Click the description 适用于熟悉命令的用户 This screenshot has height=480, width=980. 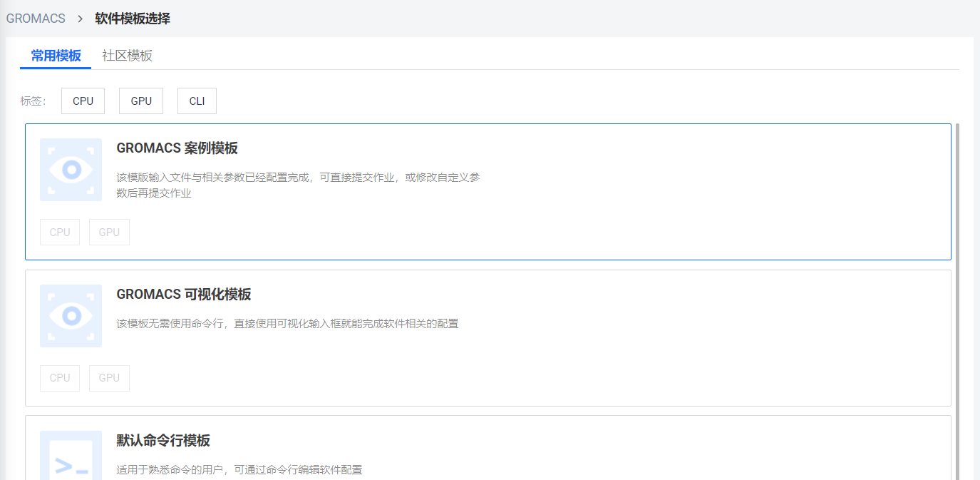[x=239, y=469]
